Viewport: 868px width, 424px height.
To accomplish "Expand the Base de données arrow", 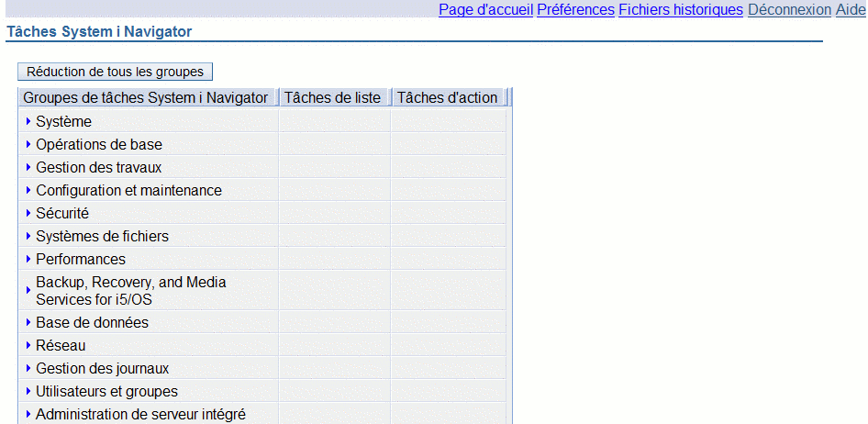I will point(28,322).
